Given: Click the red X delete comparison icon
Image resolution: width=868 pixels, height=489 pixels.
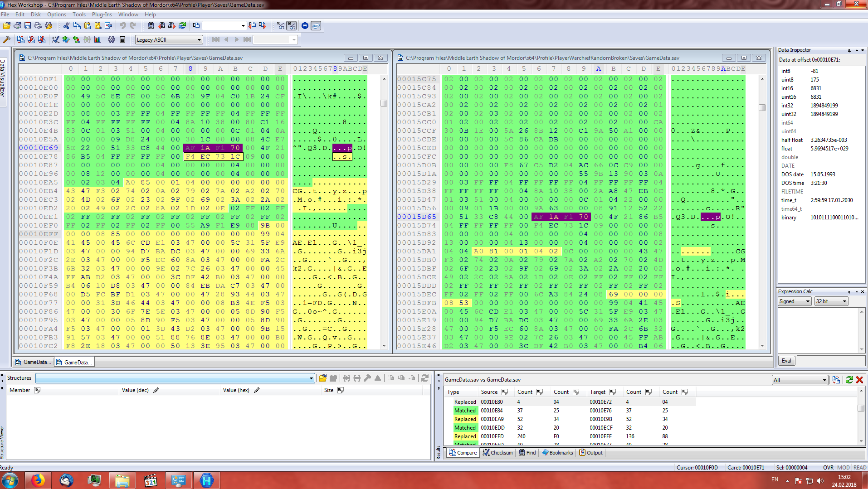Looking at the screenshot, I should point(859,380).
